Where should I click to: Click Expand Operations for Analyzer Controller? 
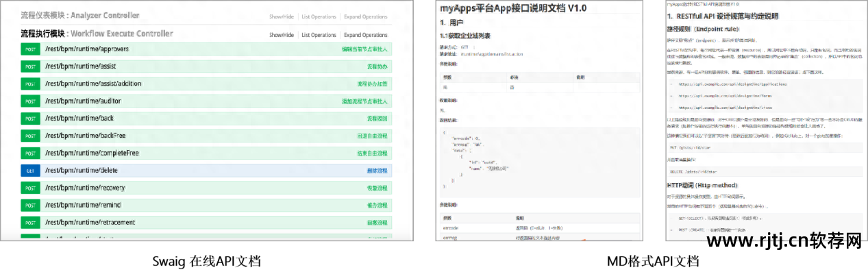pyautogui.click(x=366, y=16)
